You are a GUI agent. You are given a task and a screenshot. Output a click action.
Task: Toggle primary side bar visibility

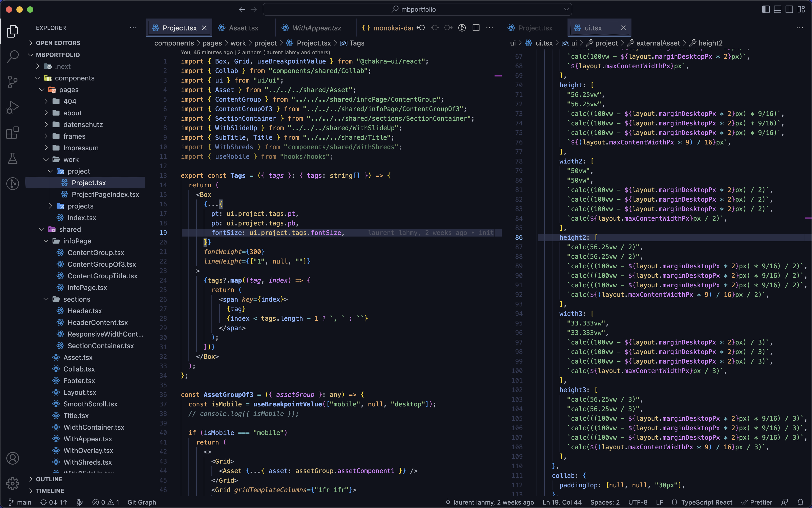(x=766, y=10)
